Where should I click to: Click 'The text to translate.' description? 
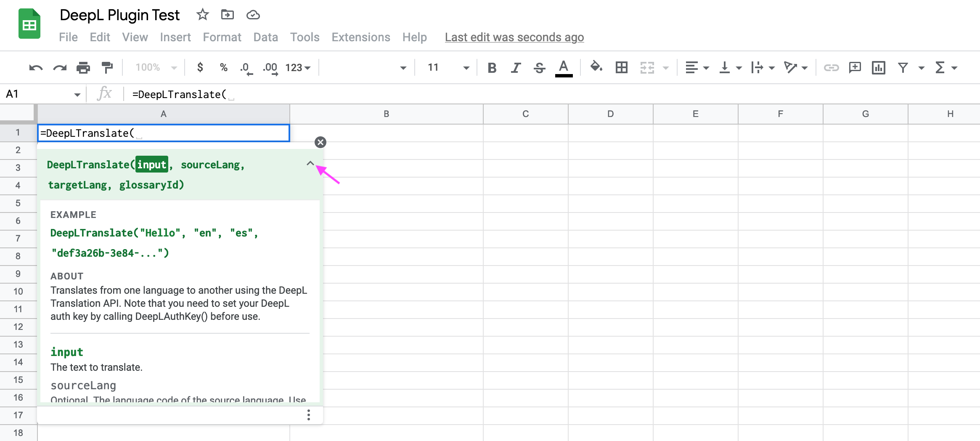click(x=96, y=367)
